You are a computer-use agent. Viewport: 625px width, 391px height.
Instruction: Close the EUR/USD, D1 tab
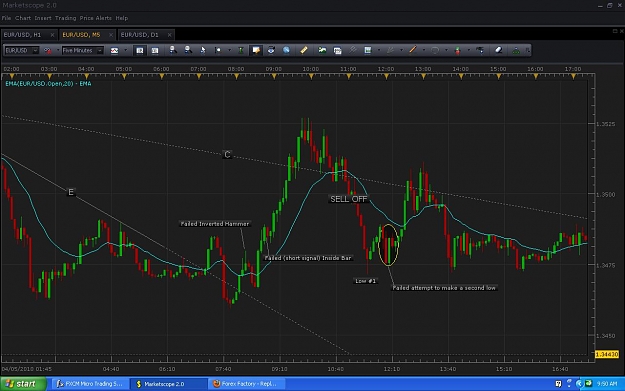pyautogui.click(x=169, y=35)
